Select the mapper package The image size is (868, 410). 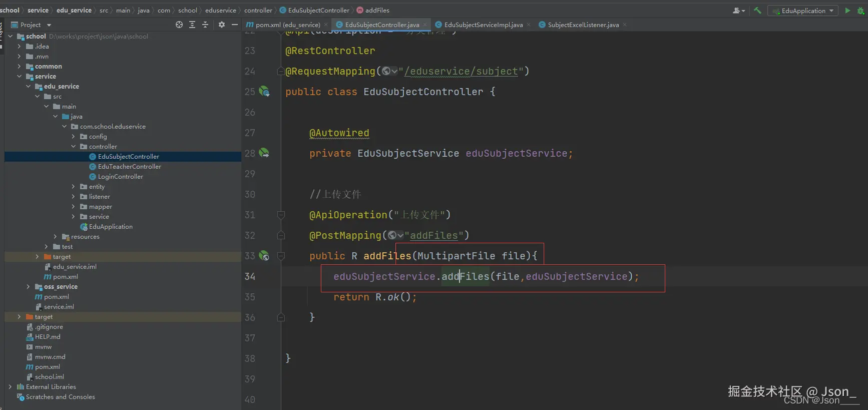point(100,206)
